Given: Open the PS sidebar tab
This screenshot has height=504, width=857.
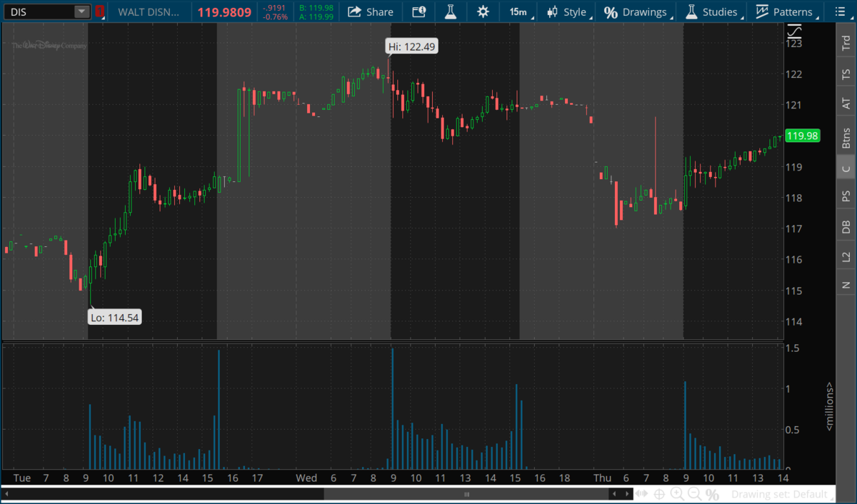Looking at the screenshot, I should tap(846, 196).
